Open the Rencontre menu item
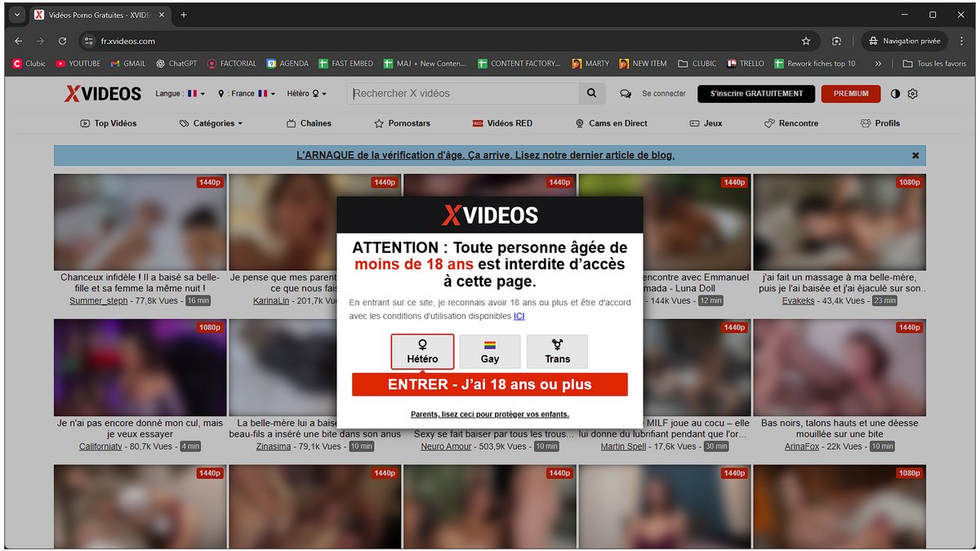Image resolution: width=980 pixels, height=551 pixels. tap(791, 123)
